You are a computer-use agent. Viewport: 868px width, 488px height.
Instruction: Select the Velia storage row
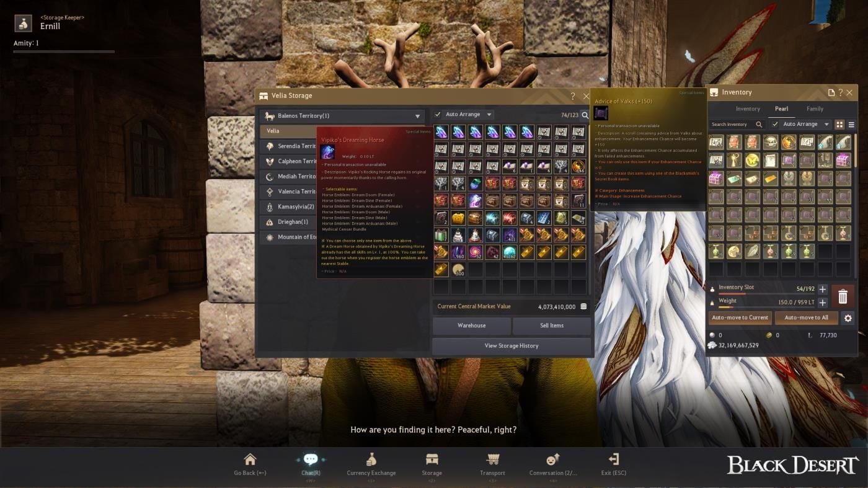tap(288, 131)
